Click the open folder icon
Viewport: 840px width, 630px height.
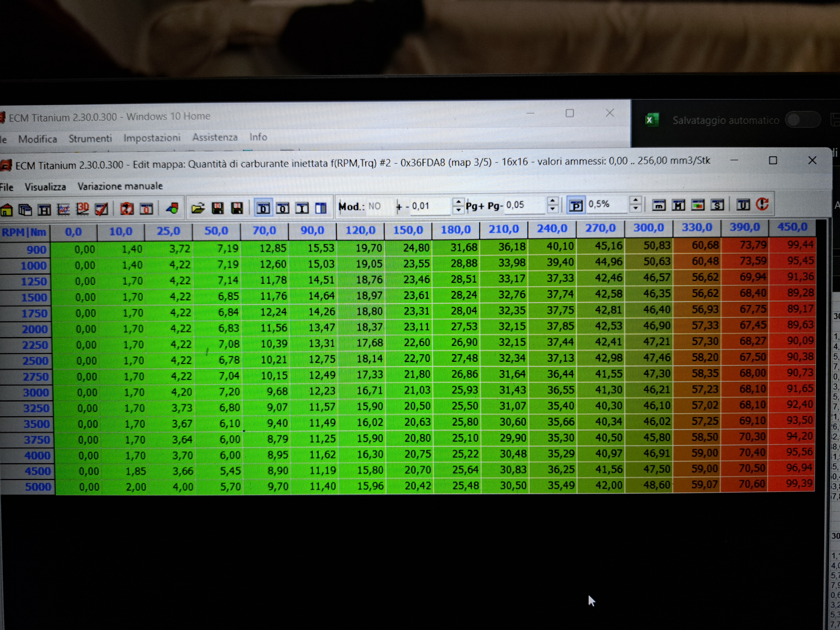point(198,208)
